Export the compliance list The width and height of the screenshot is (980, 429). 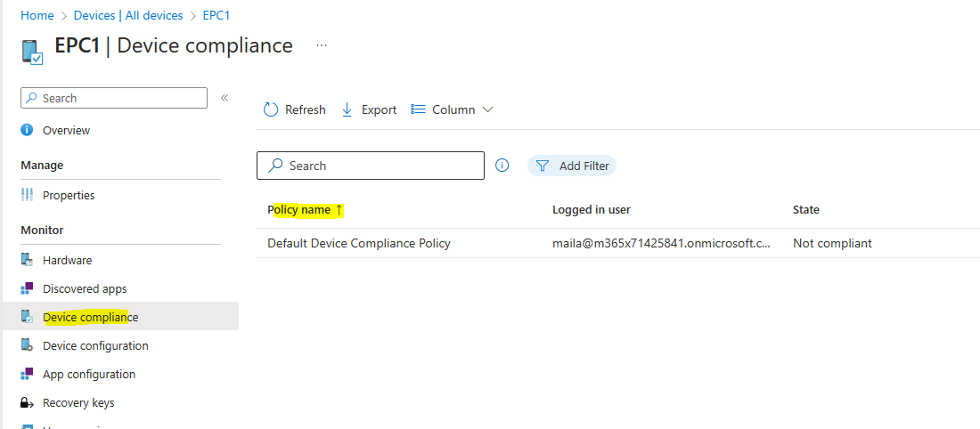point(369,109)
